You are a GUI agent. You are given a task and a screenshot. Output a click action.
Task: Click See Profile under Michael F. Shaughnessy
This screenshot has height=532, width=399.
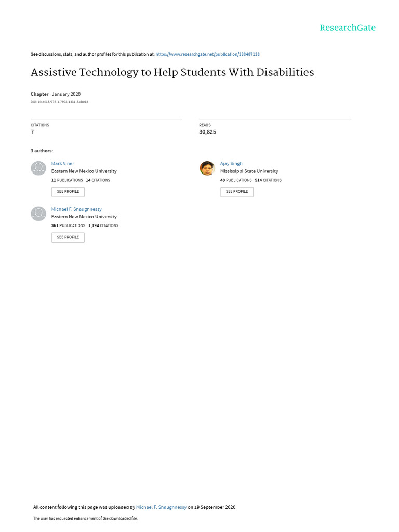(x=68, y=237)
